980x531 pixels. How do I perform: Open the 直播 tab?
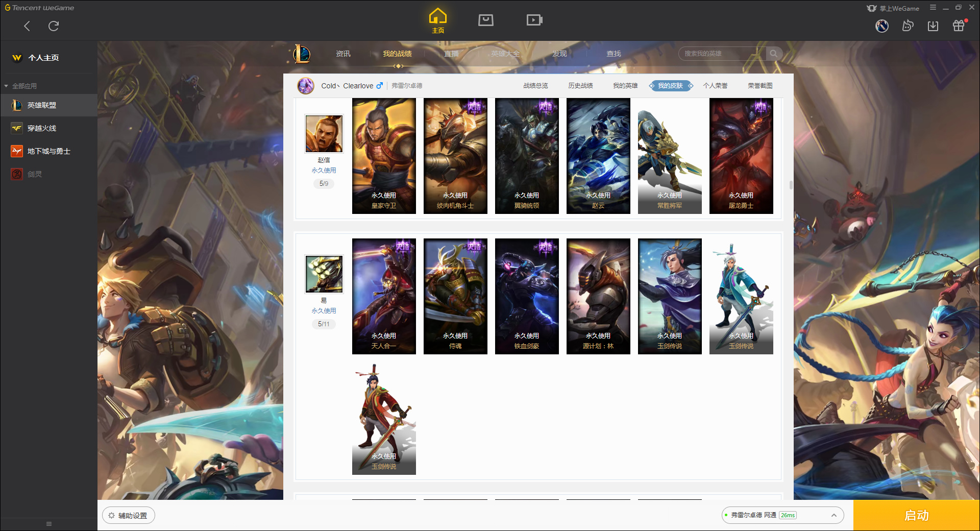[x=451, y=54]
